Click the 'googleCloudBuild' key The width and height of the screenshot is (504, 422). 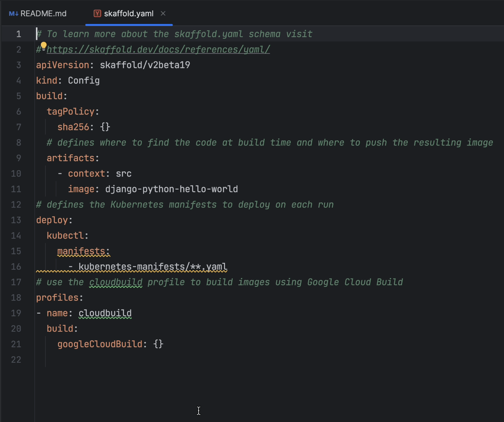click(100, 344)
